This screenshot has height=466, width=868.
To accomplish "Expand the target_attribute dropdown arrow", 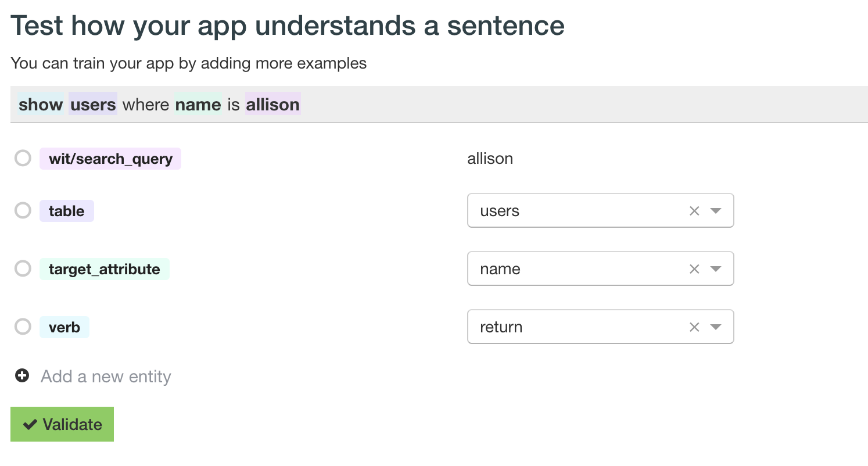I will coord(716,269).
